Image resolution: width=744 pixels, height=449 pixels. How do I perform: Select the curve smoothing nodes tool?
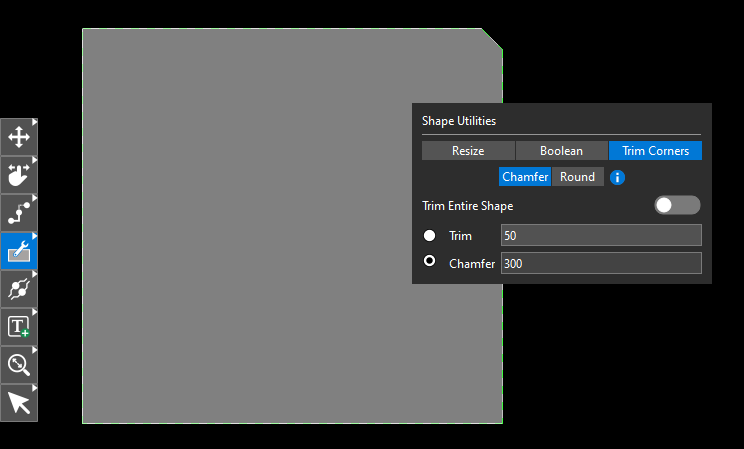click(19, 289)
